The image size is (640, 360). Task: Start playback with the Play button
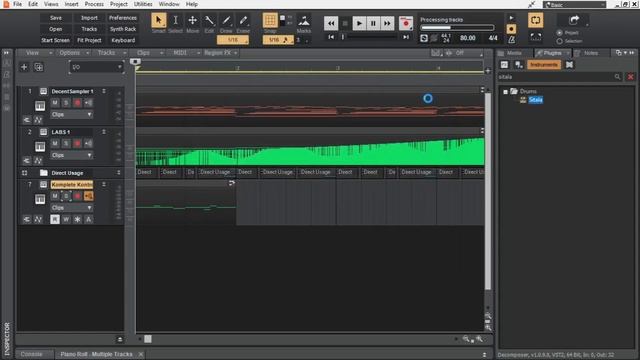coord(359,23)
